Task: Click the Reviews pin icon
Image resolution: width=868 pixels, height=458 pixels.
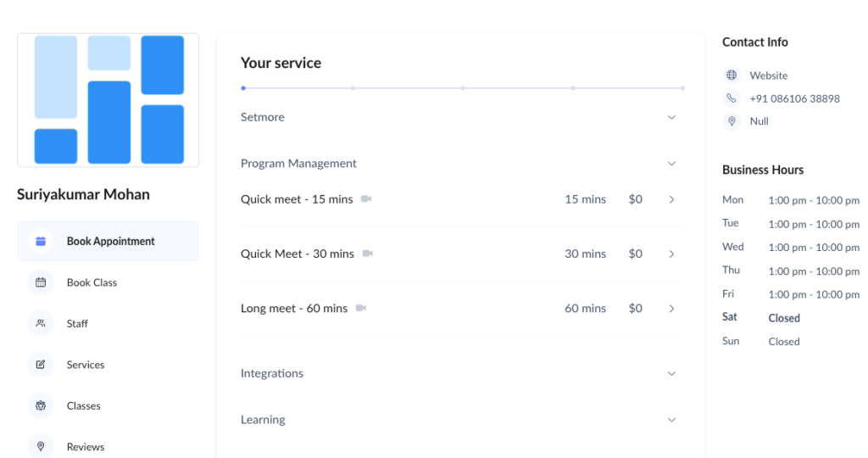Action: [x=41, y=446]
